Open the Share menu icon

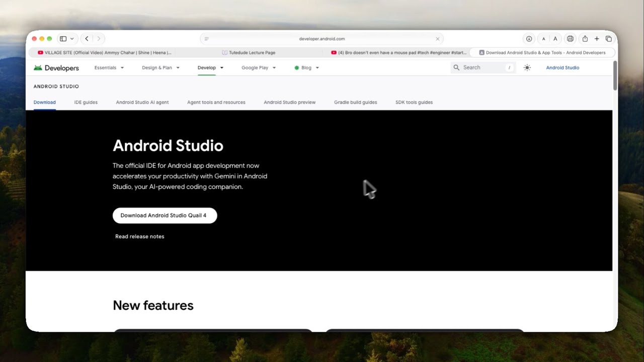[x=585, y=39]
